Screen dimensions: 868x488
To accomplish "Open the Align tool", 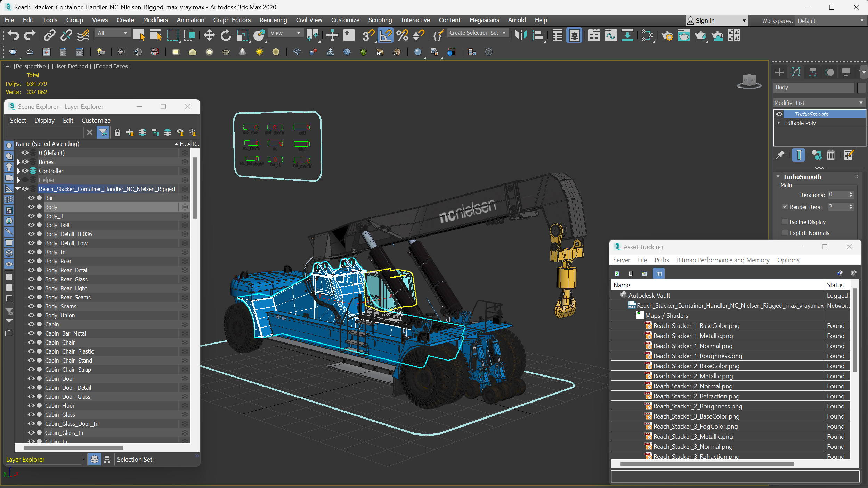I will coord(537,35).
